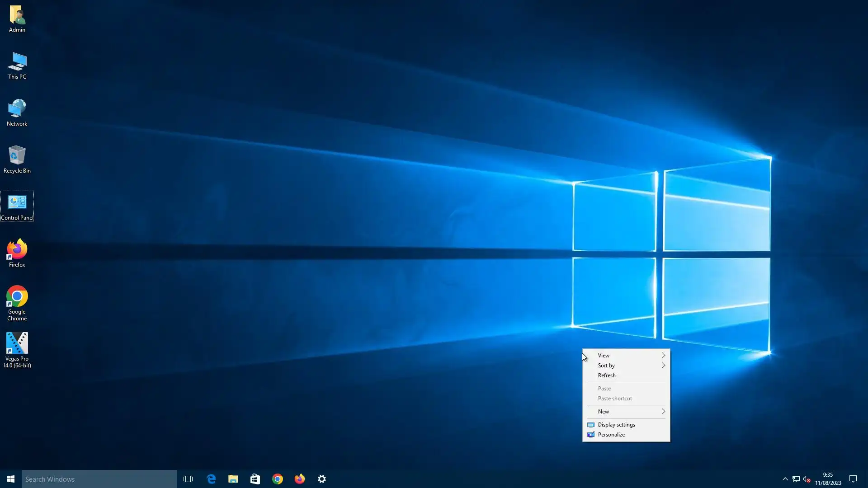Click the Windows Start button
The width and height of the screenshot is (868, 488).
11,479
